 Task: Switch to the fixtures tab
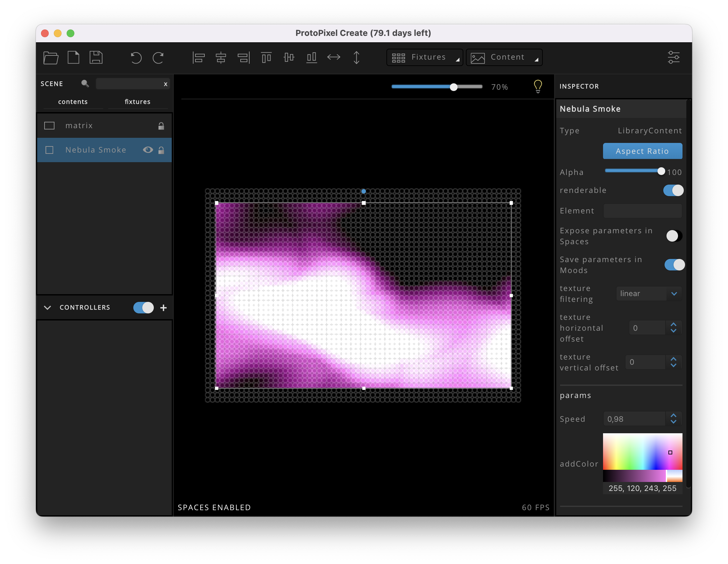137,102
